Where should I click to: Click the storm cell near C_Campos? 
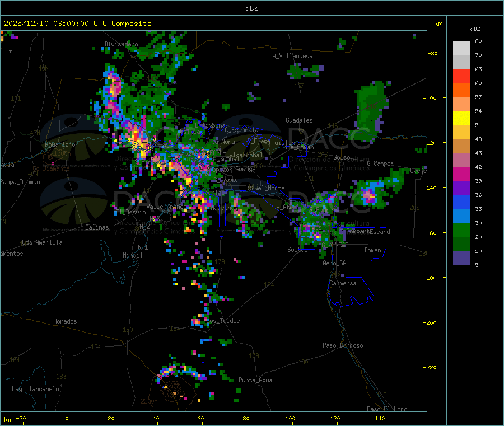coord(368,195)
